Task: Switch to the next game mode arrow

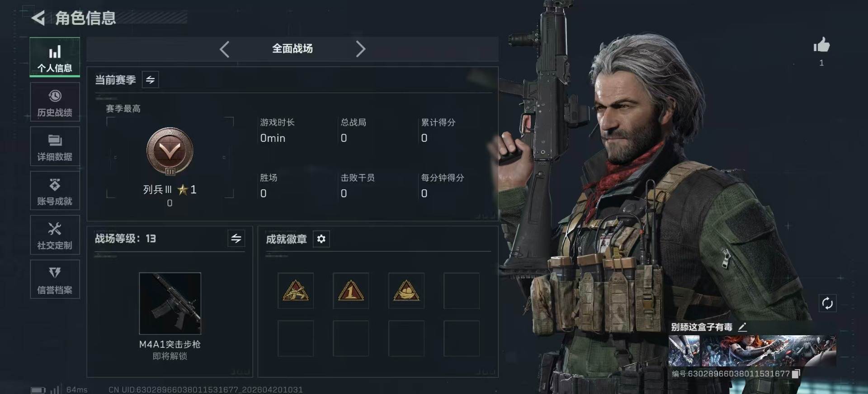Action: click(x=360, y=49)
